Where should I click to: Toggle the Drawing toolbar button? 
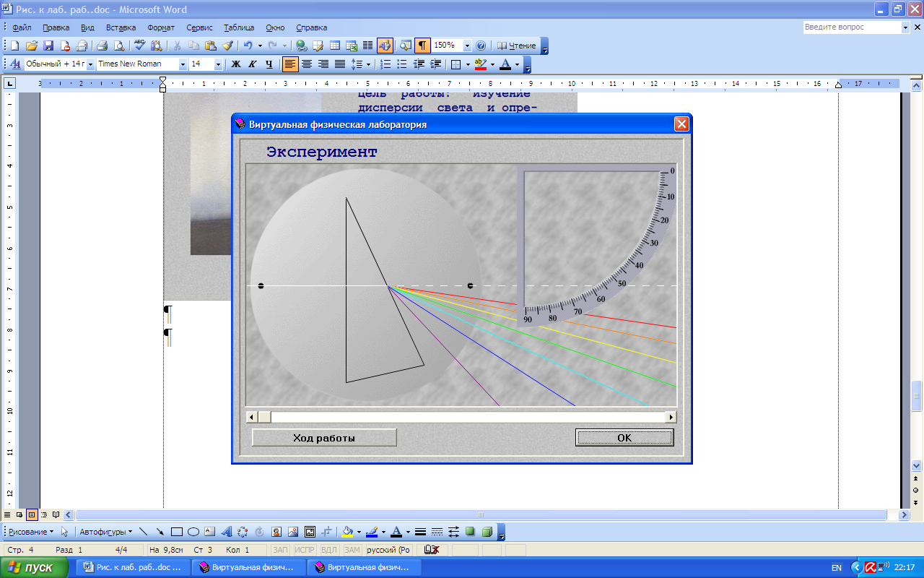(385, 46)
